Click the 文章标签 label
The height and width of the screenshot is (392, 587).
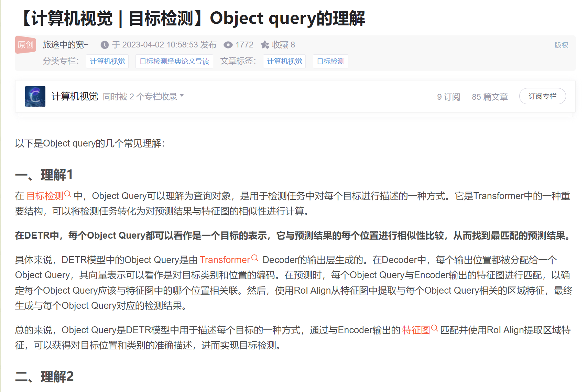tap(238, 61)
